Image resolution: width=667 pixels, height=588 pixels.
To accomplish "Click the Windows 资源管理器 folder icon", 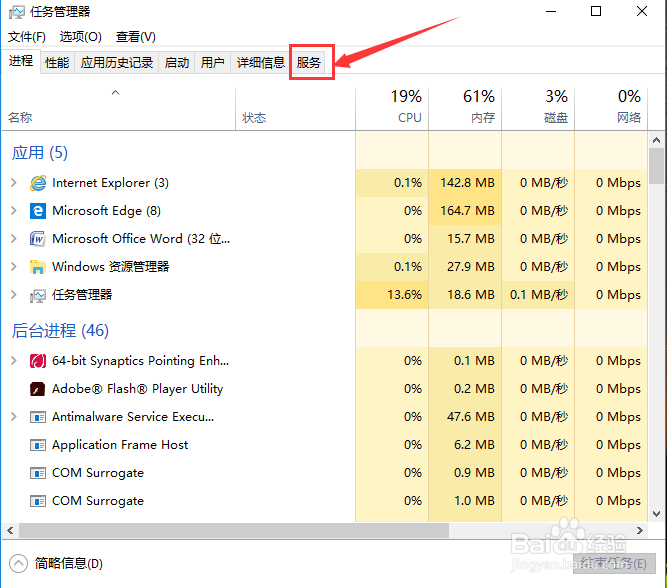I will (x=38, y=267).
